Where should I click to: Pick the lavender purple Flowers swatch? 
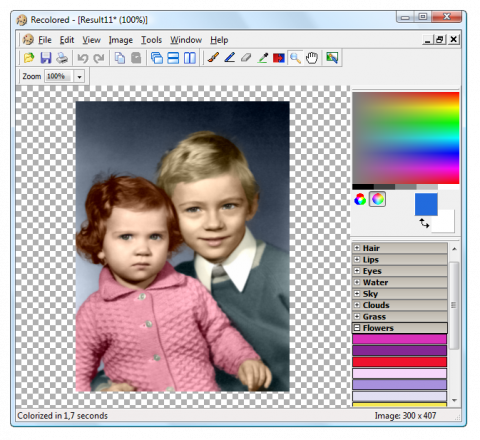point(399,385)
